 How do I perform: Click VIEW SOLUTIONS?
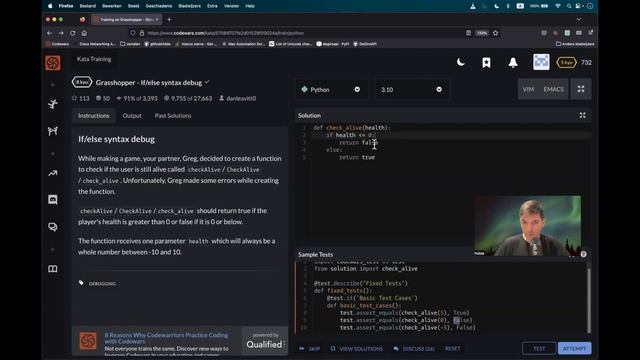(357, 349)
